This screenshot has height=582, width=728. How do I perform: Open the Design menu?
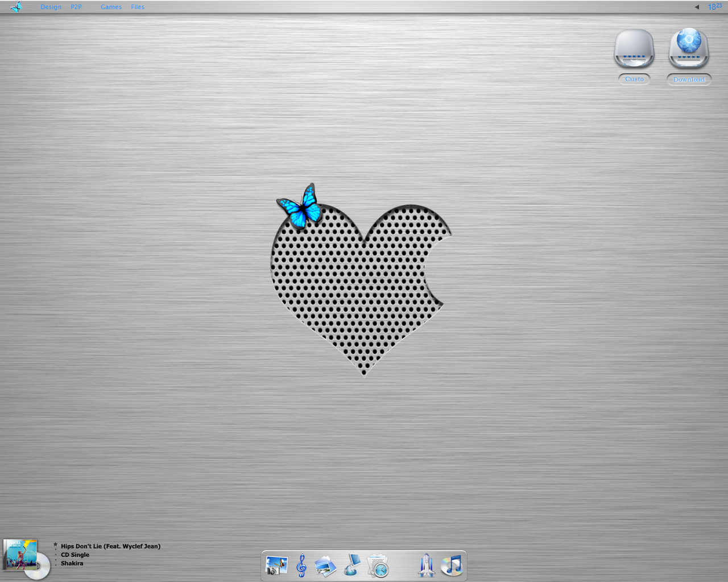pos(51,7)
